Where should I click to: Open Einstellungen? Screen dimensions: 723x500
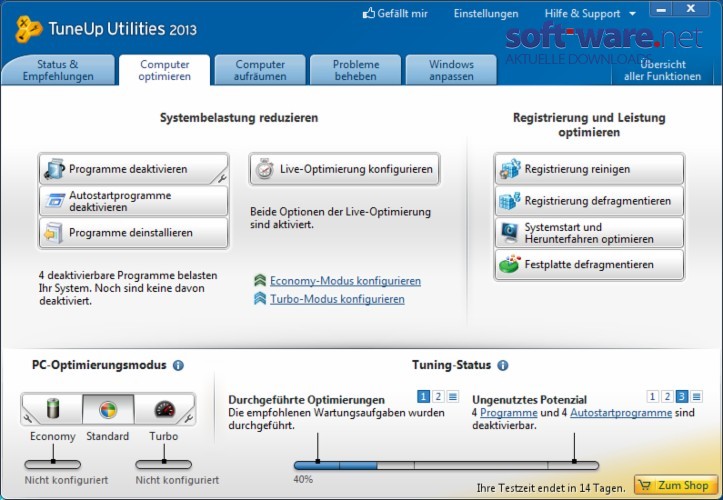(x=486, y=14)
